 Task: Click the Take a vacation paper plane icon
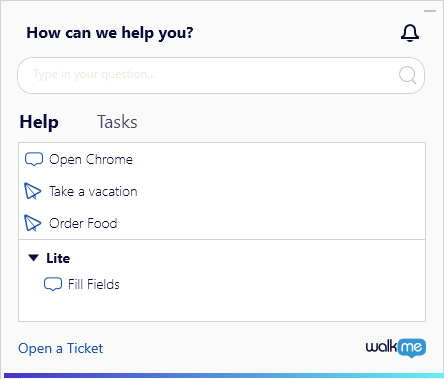point(33,191)
